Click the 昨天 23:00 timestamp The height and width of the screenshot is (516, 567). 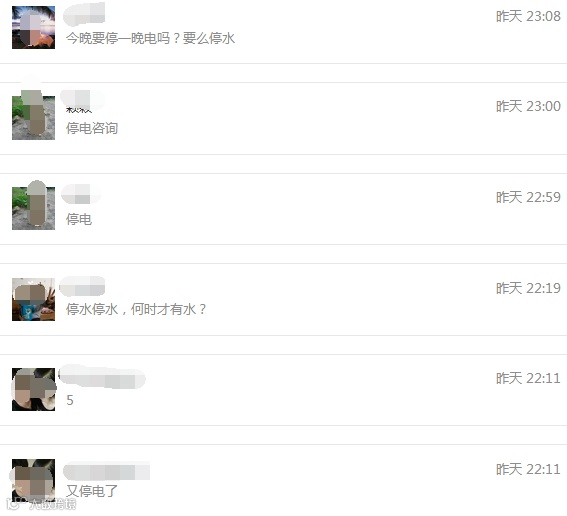point(528,106)
